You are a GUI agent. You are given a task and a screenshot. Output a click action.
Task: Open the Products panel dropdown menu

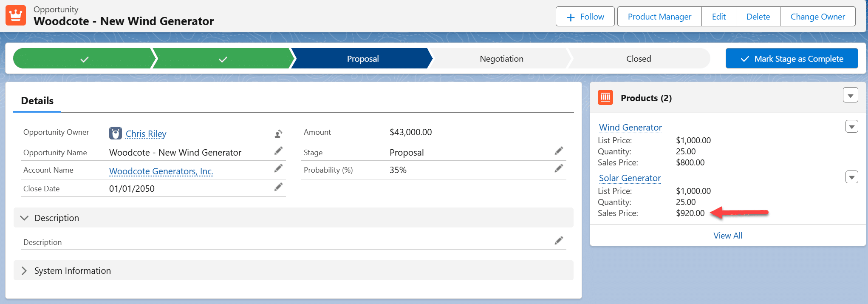click(850, 96)
